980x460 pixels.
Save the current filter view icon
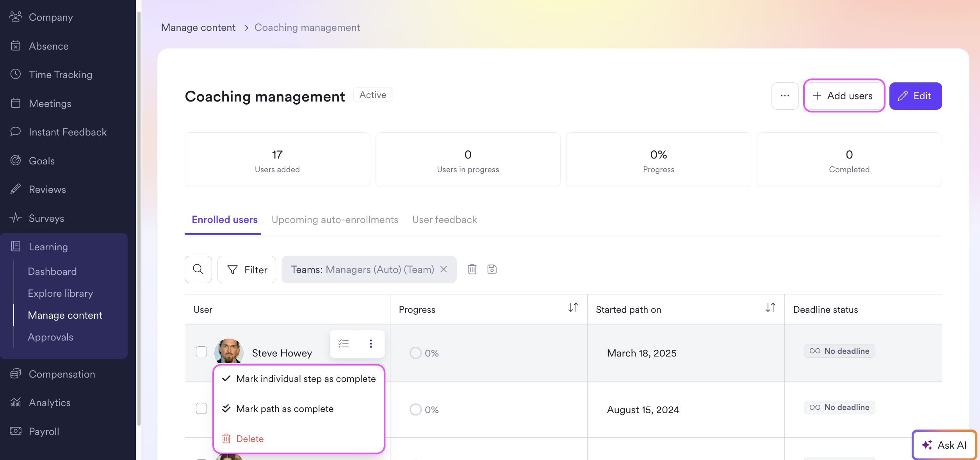pyautogui.click(x=492, y=269)
